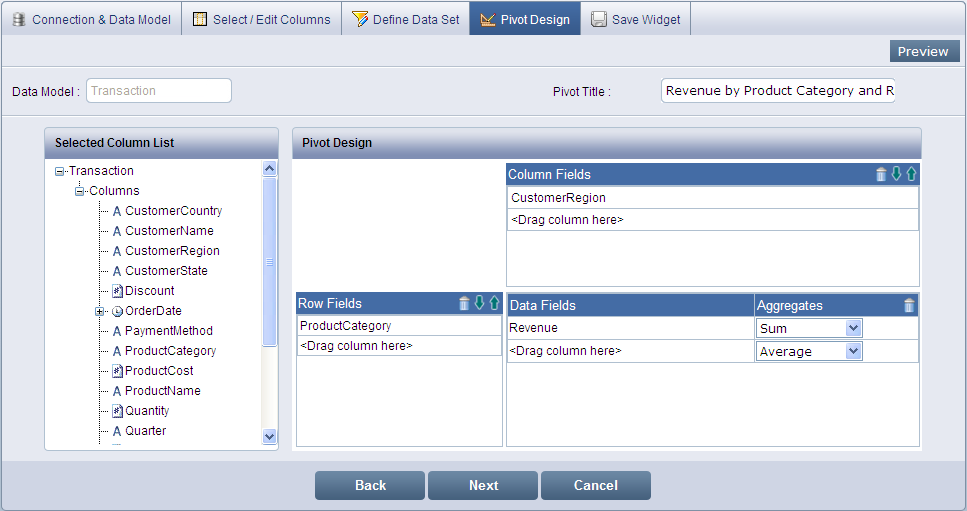
Task: Open the Define Data Set tab
Action: [x=405, y=19]
